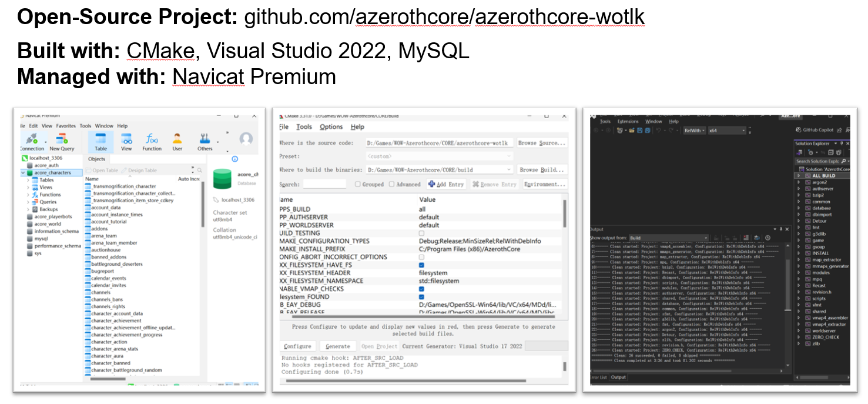Click the Navicat table list vertical scrollbar
868x404 pixels.
click(x=203, y=204)
